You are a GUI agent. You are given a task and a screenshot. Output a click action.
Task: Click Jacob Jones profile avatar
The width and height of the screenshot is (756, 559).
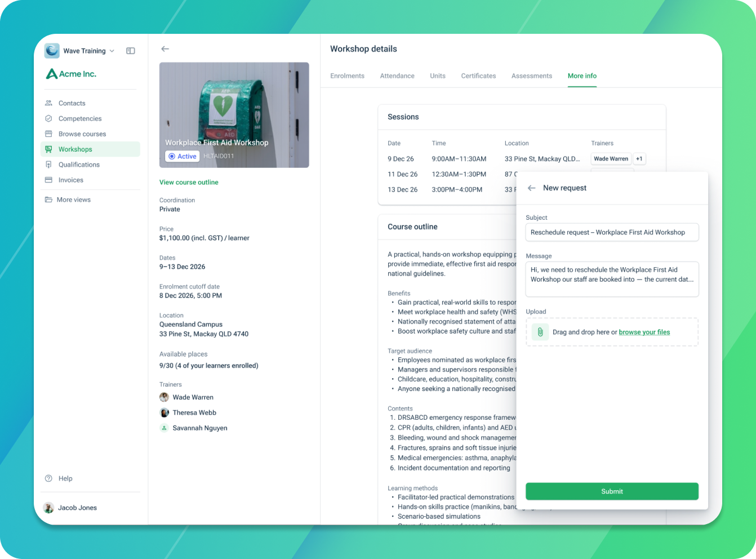(x=49, y=508)
